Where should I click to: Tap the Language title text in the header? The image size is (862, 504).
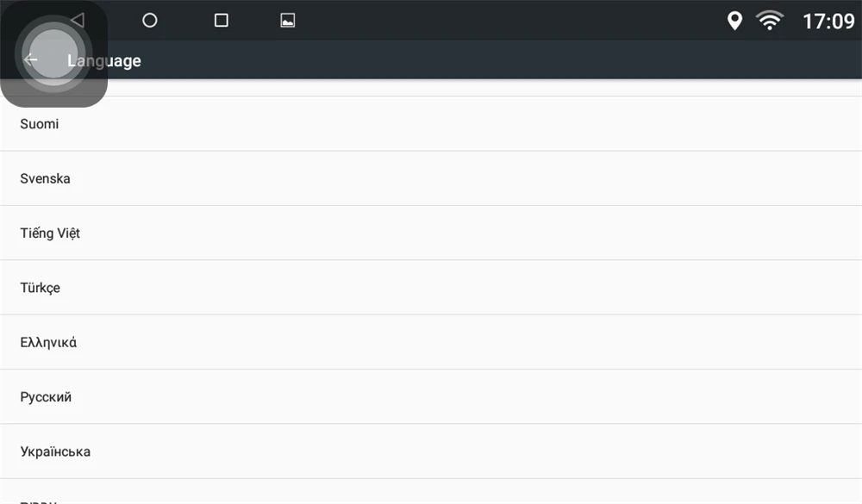104,60
